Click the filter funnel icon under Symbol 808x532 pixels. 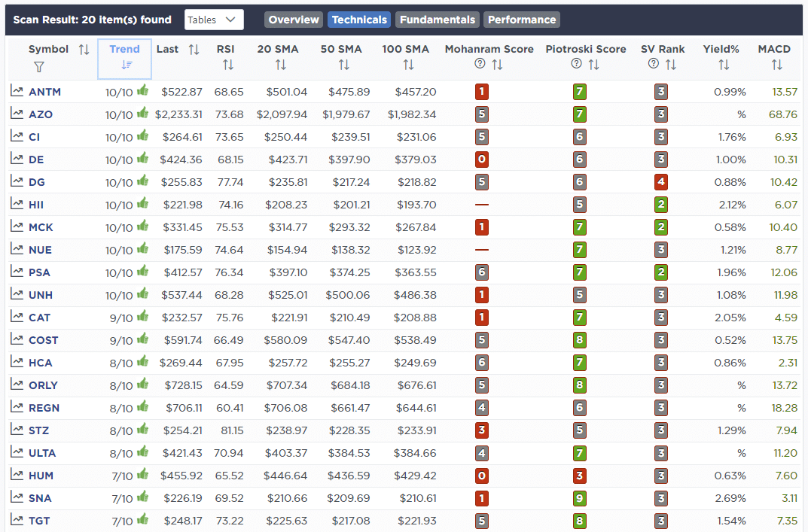pos(39,67)
